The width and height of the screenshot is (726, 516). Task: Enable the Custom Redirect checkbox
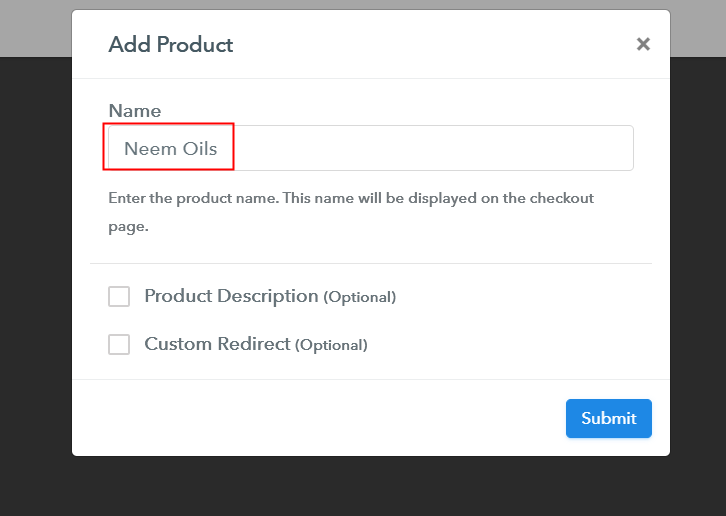pos(119,345)
